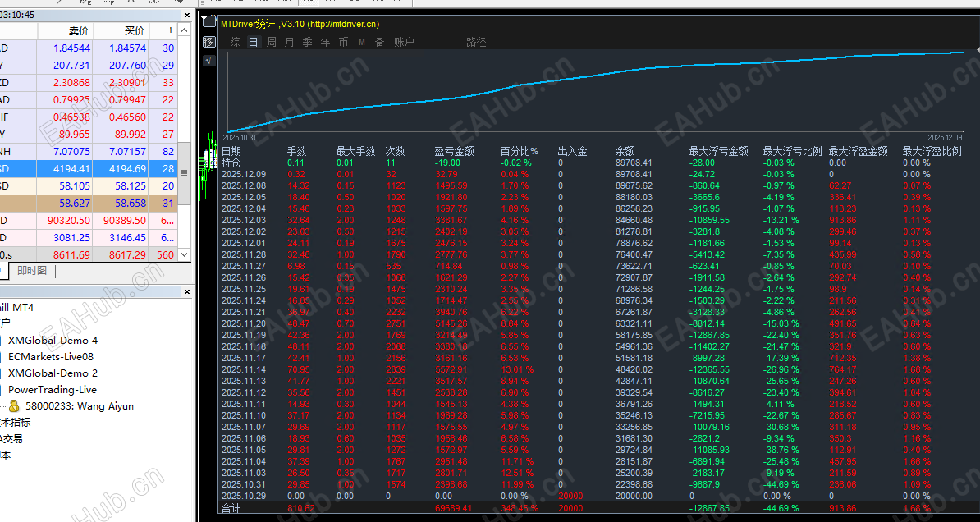
Task: Toggle the √ check icon beside the chart
Action: coord(208,61)
